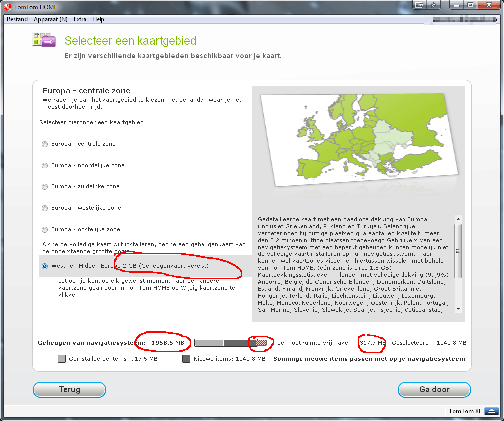Image resolution: width=504 pixels, height=421 pixels.
Task: Select Europa - centrale zone radio button
Action: [x=45, y=144]
